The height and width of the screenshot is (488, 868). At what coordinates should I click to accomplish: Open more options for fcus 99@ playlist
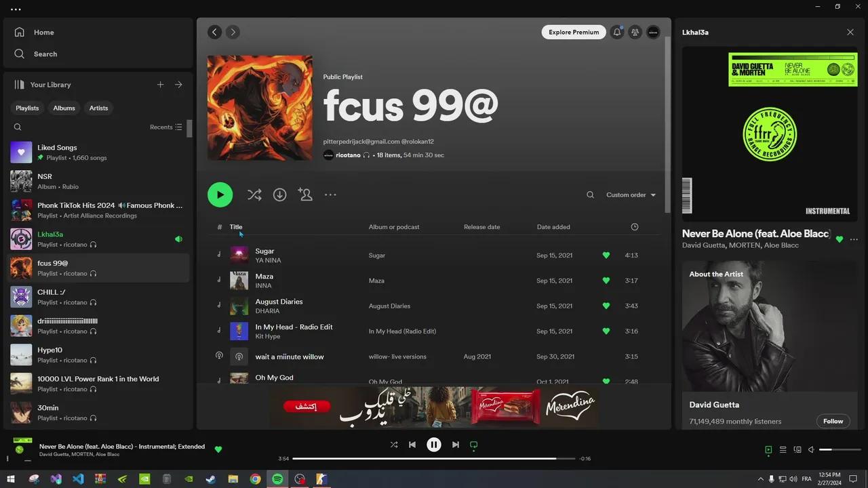point(330,195)
